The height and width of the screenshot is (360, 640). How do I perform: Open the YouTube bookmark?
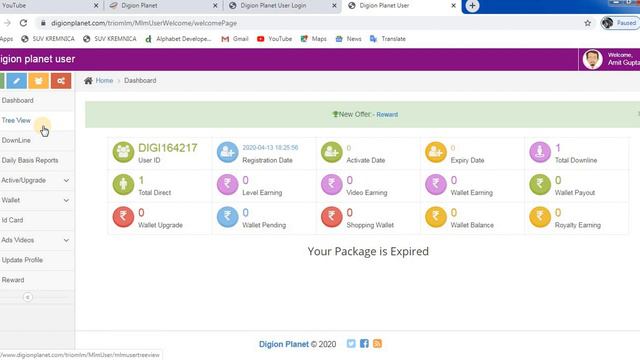click(274, 39)
